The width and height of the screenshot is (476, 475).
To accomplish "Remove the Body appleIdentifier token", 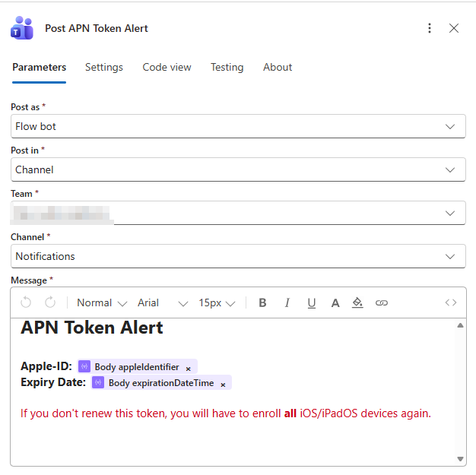I will [189, 368].
